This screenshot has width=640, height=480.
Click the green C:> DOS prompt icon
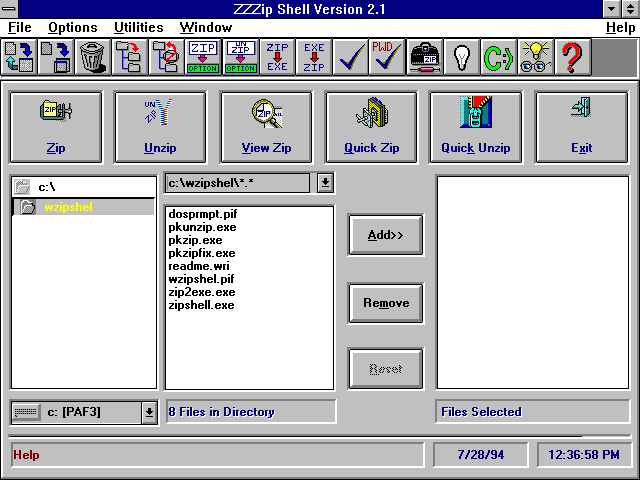(498, 57)
